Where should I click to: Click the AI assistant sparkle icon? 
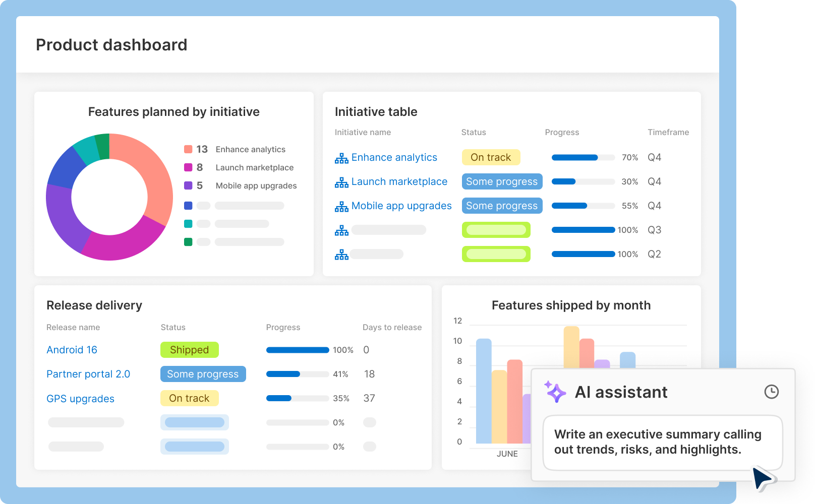click(x=555, y=392)
